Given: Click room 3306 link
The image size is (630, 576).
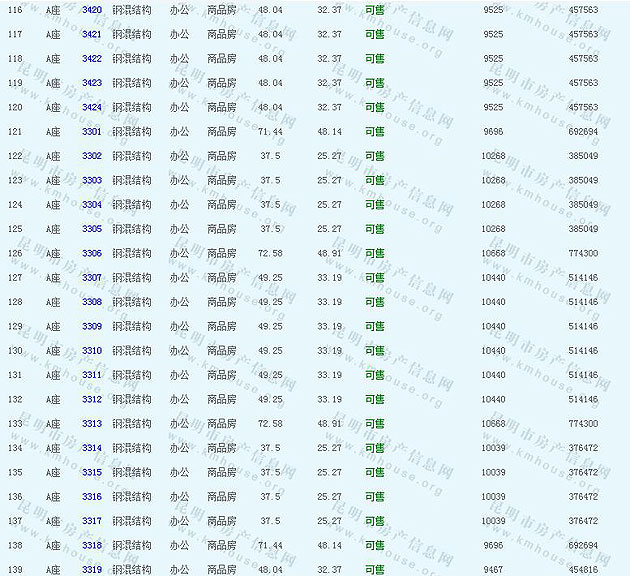Looking at the screenshot, I should (91, 253).
